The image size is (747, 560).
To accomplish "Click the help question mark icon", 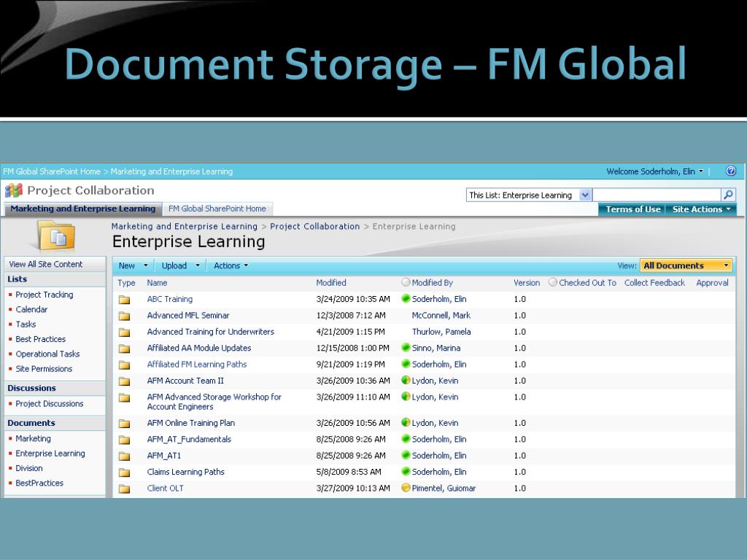I will pyautogui.click(x=731, y=171).
